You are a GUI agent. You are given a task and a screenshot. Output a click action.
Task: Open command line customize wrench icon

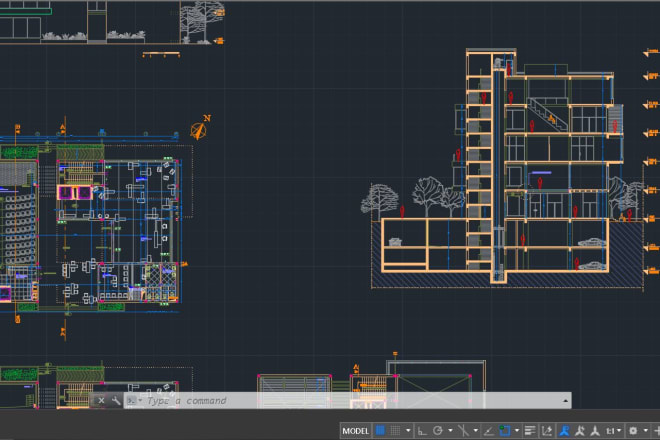click(116, 400)
